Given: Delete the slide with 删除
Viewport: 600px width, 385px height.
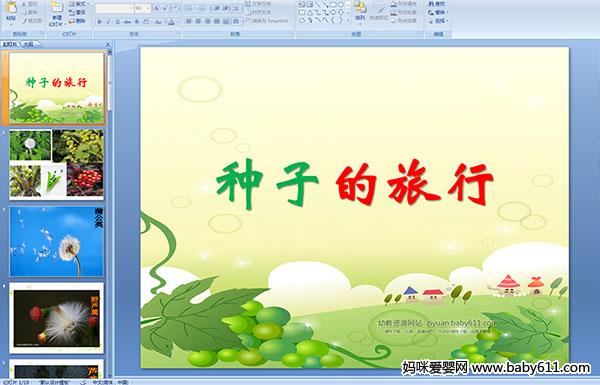Looking at the screenshot, I should tap(77, 21).
